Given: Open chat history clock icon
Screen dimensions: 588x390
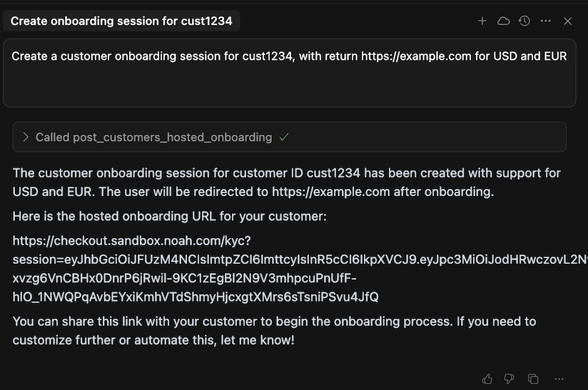Looking at the screenshot, I should coord(524,21).
